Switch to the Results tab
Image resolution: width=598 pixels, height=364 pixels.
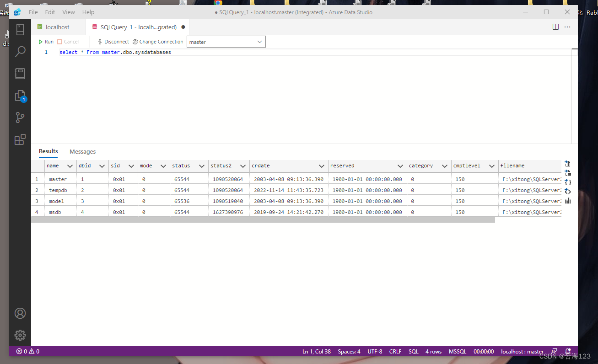tap(48, 151)
